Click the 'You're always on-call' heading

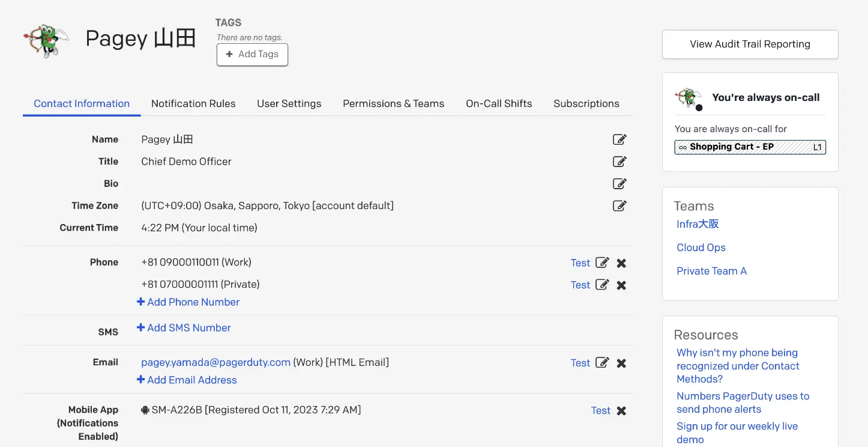(x=766, y=97)
